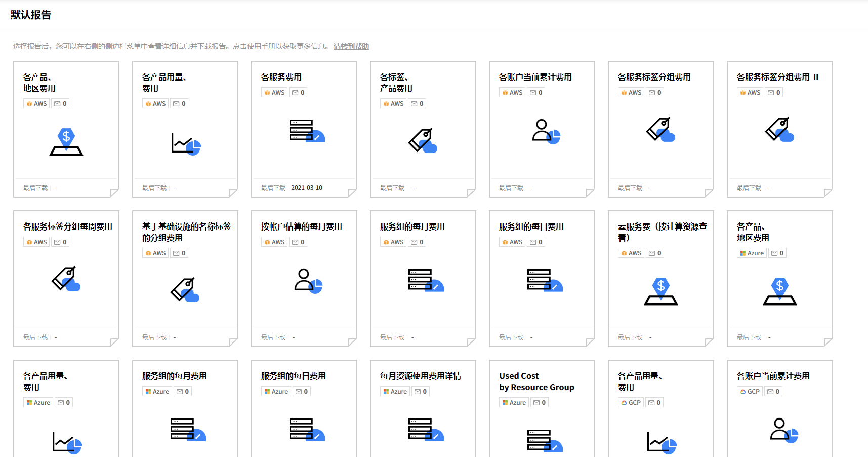Click the tag icon in 各服务标签分组每周费用 card

(66, 279)
